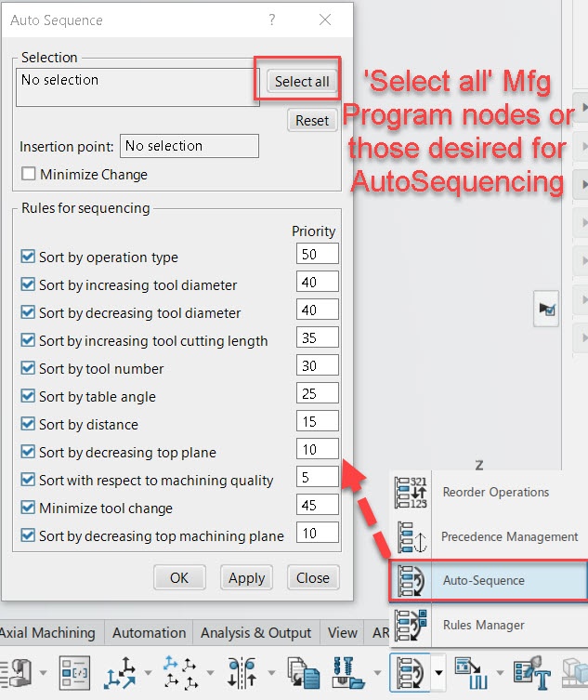Click the Rules Manager icon
The width and height of the screenshot is (588, 700).
pos(411,625)
